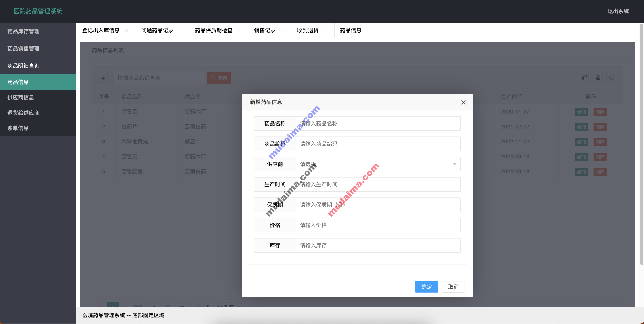Delete the 2021-02-02 row with 删除

tap(600, 127)
